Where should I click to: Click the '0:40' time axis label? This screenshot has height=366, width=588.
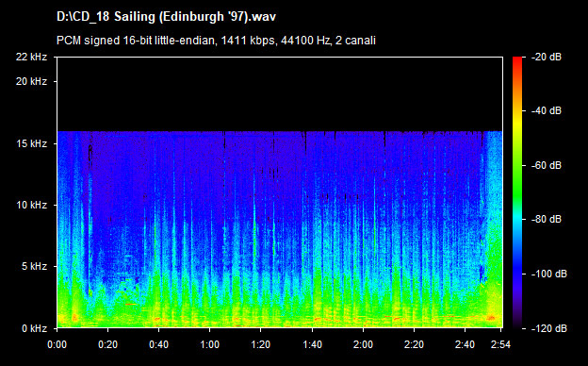159,344
